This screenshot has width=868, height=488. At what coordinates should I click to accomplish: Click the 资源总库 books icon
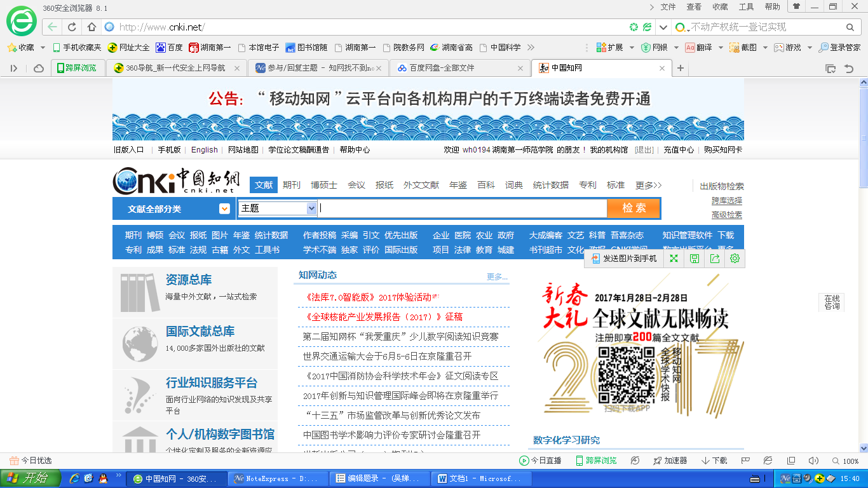[x=140, y=293]
